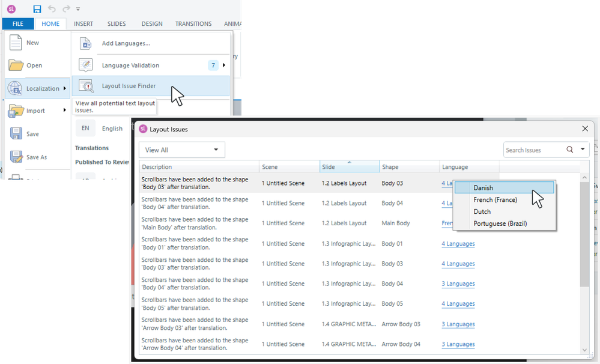Viewport: 600px width, 364px height.
Task: Open Language Validation using its icon
Action: [85, 64]
